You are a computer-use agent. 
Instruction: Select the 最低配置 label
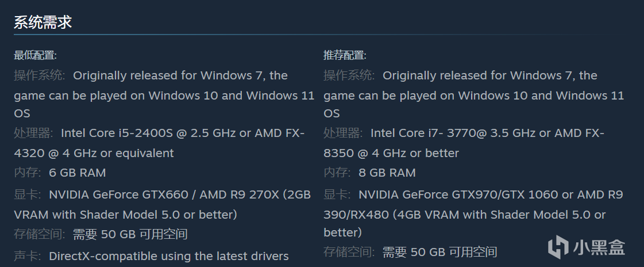coord(35,55)
